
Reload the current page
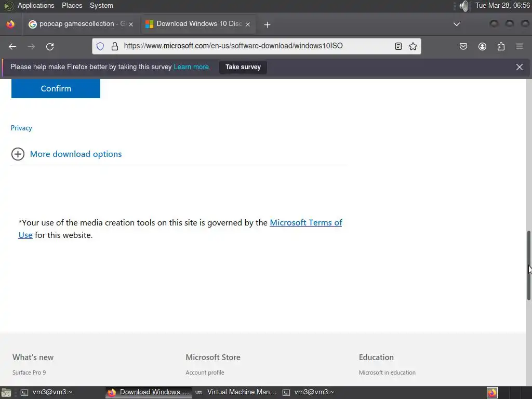[x=50, y=46]
